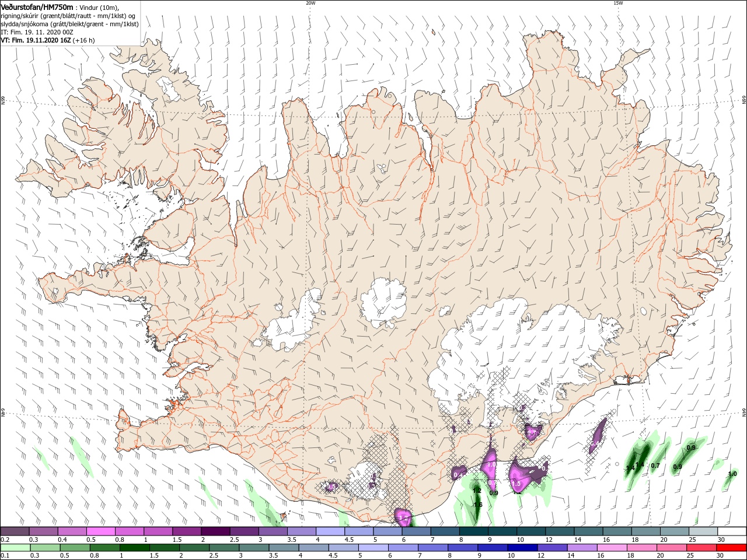This screenshot has width=747, height=560.
Task: Pick lower legend swatch between 14 and 16
Action: (x=581, y=548)
